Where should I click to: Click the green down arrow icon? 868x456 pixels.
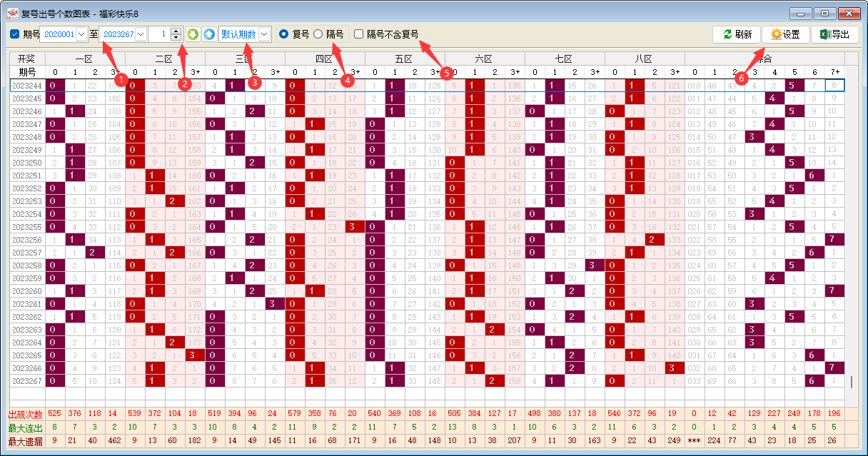193,34
